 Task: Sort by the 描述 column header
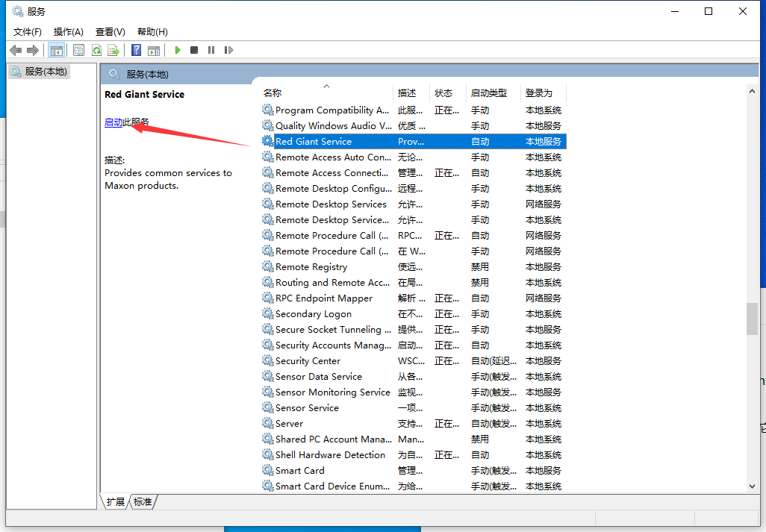[411, 93]
